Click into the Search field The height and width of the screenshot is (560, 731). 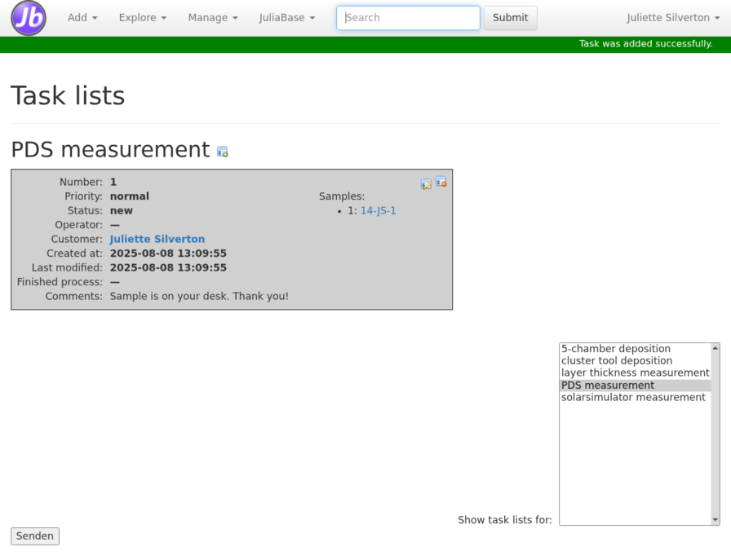pos(408,18)
